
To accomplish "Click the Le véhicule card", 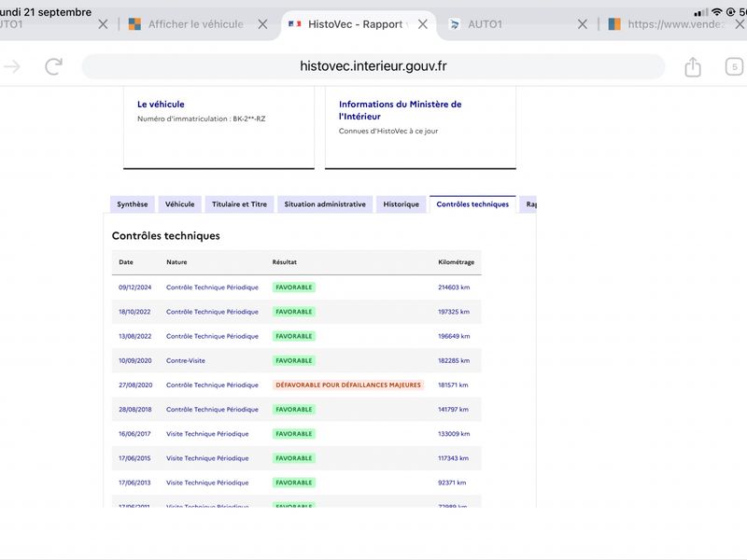I will (x=218, y=128).
